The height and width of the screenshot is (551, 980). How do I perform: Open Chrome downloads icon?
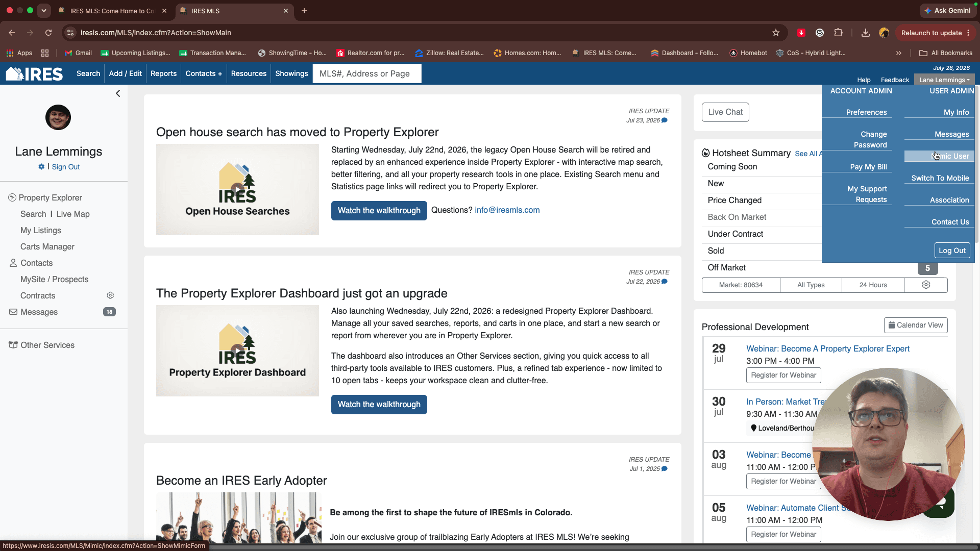tap(866, 33)
